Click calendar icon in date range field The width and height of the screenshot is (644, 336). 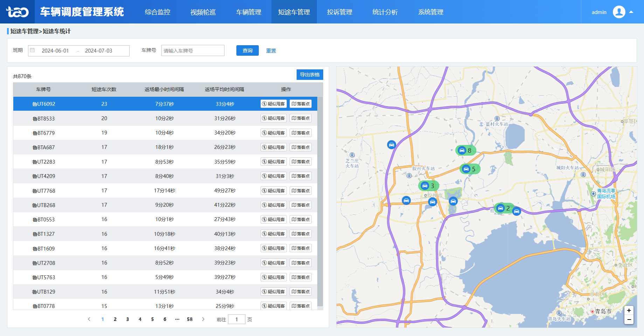[33, 50]
